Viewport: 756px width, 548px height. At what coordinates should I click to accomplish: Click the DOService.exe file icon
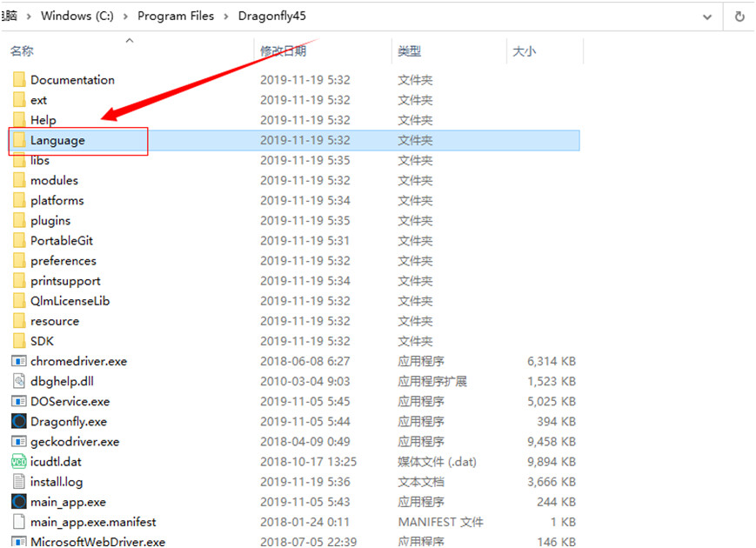(x=19, y=402)
